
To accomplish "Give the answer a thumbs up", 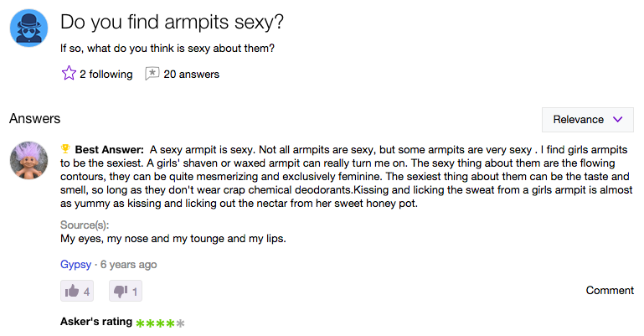I will pyautogui.click(x=77, y=291).
